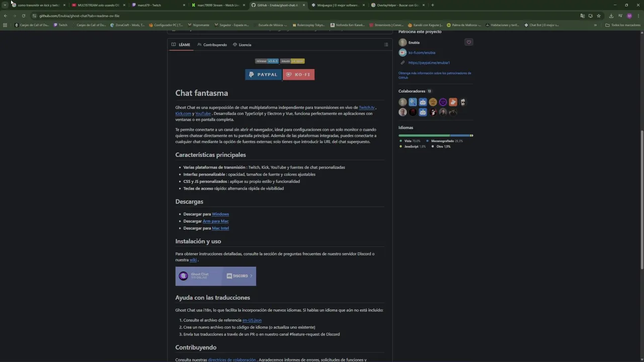Viewport: 644px width, 362px height.
Task: Open the tab search dropdown arrow
Action: click(x=5, y=5)
